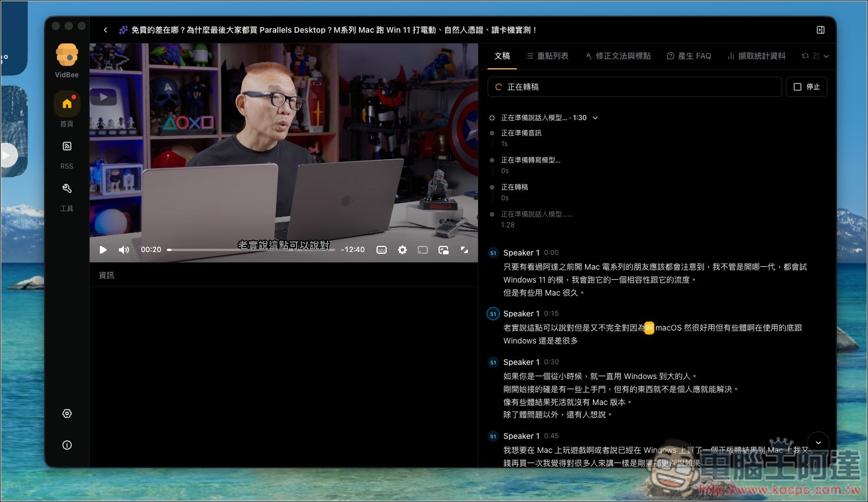Open the Tools (工具) wrench icon
Screen dimensions: 868x502
67,188
